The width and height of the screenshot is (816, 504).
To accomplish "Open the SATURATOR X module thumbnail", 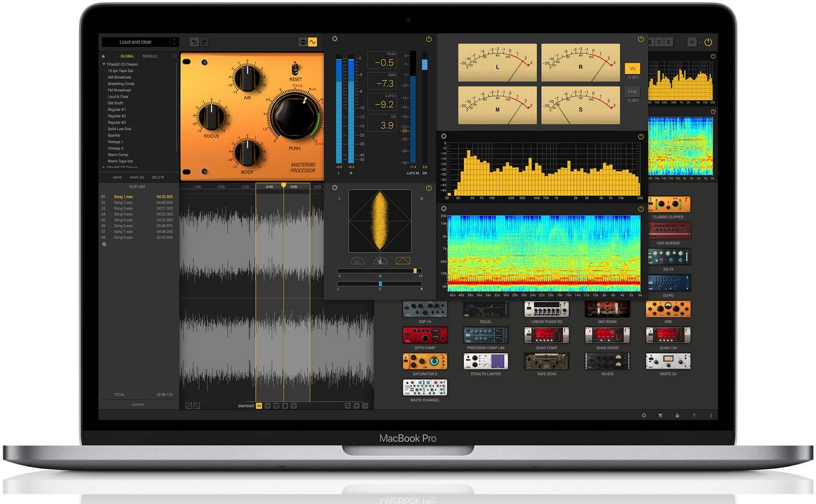I will click(425, 360).
